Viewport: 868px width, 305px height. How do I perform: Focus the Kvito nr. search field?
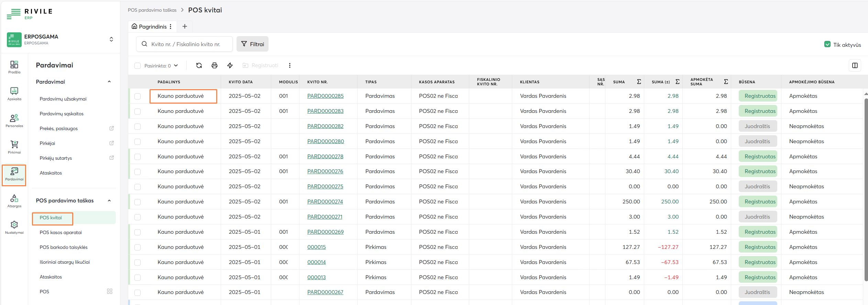[186, 44]
